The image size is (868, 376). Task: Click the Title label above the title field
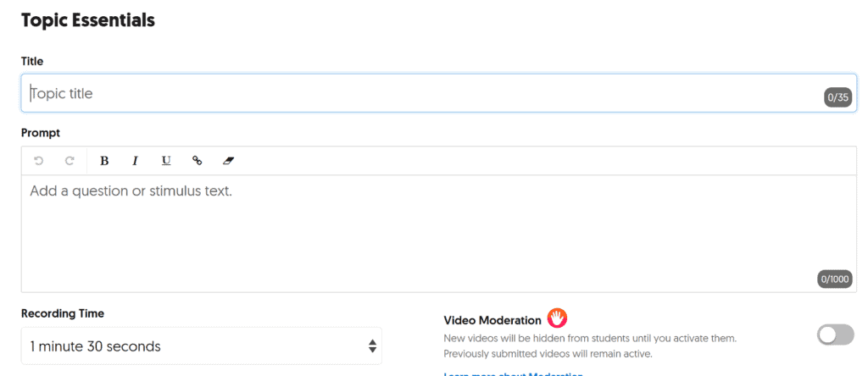coord(32,61)
